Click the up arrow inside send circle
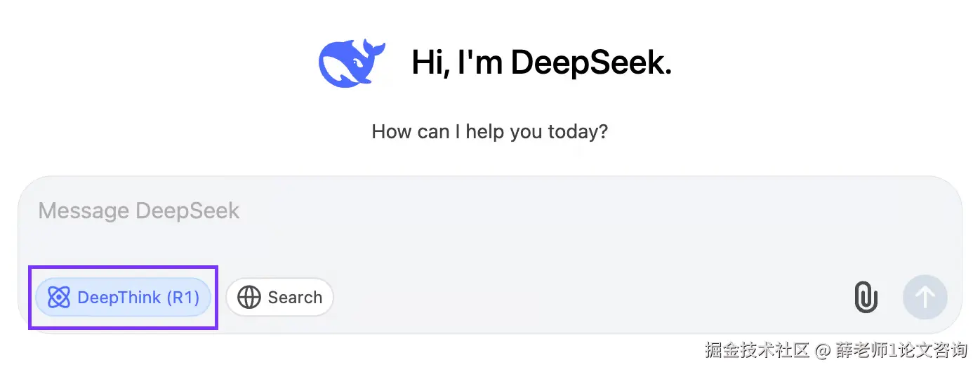This screenshot has width=980, height=372. point(925,297)
